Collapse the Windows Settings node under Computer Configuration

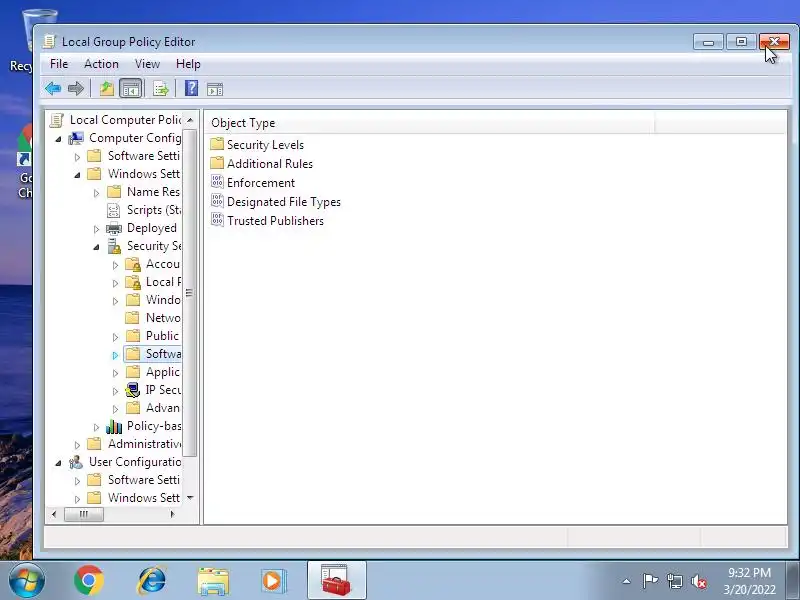[x=77, y=175]
